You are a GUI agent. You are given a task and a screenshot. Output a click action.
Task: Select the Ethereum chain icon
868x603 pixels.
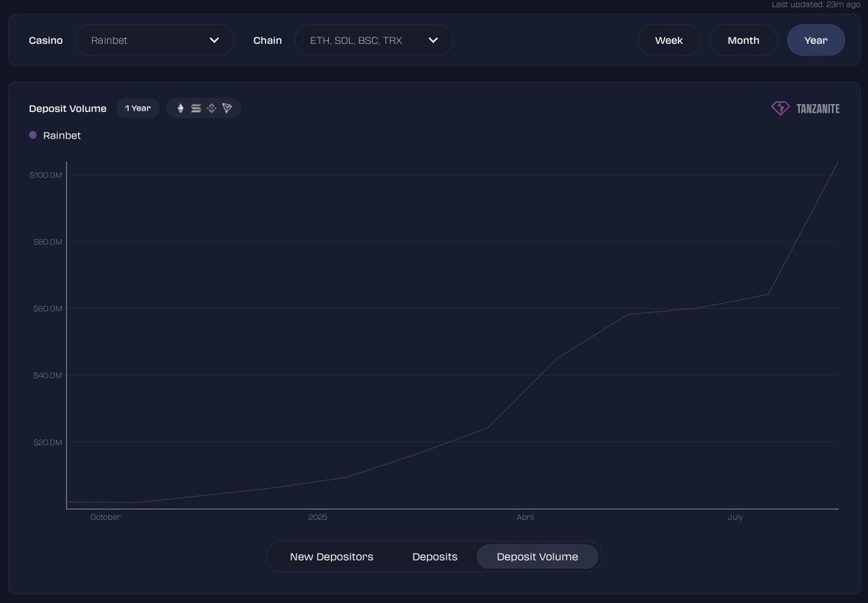pos(180,108)
